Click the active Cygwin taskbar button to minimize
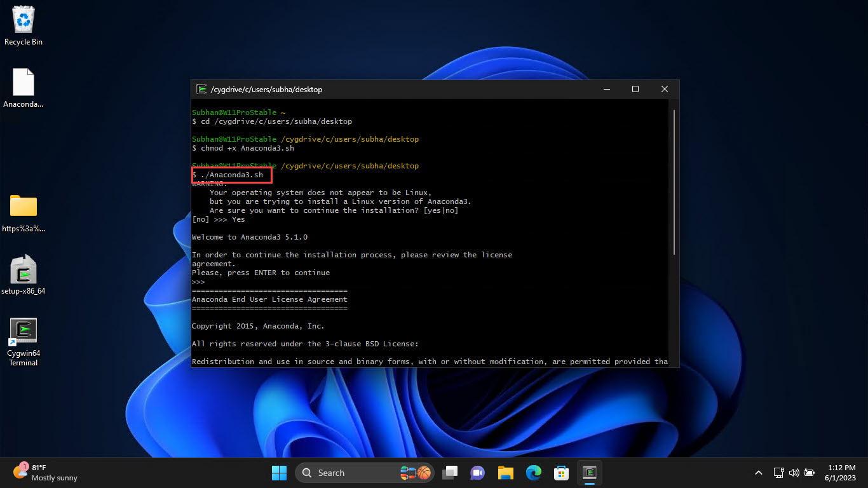The width and height of the screenshot is (868, 488). pyautogui.click(x=589, y=473)
